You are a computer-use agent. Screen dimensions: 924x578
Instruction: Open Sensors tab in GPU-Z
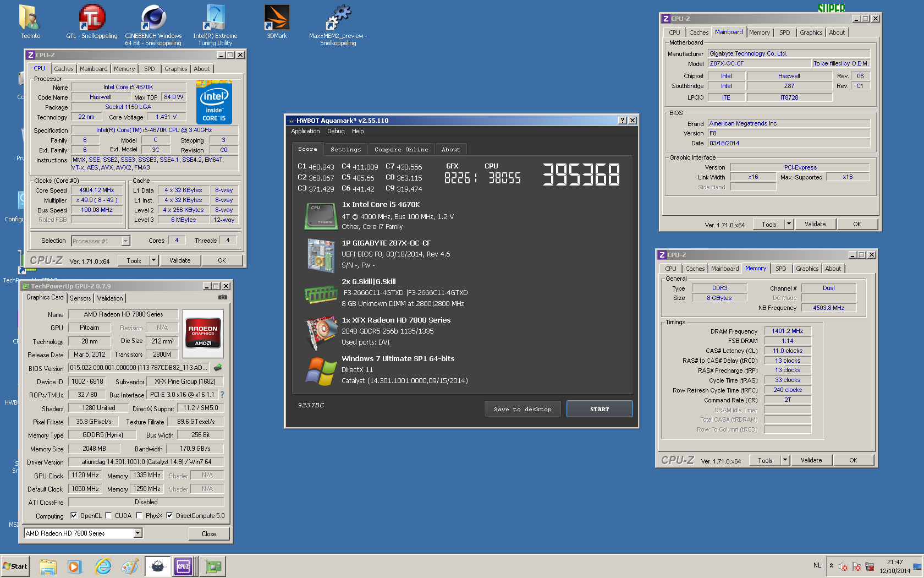(x=80, y=298)
